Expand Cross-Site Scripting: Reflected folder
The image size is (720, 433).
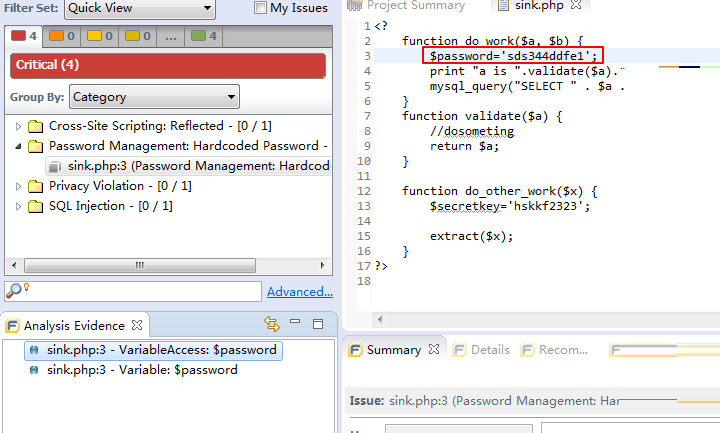pos(19,126)
